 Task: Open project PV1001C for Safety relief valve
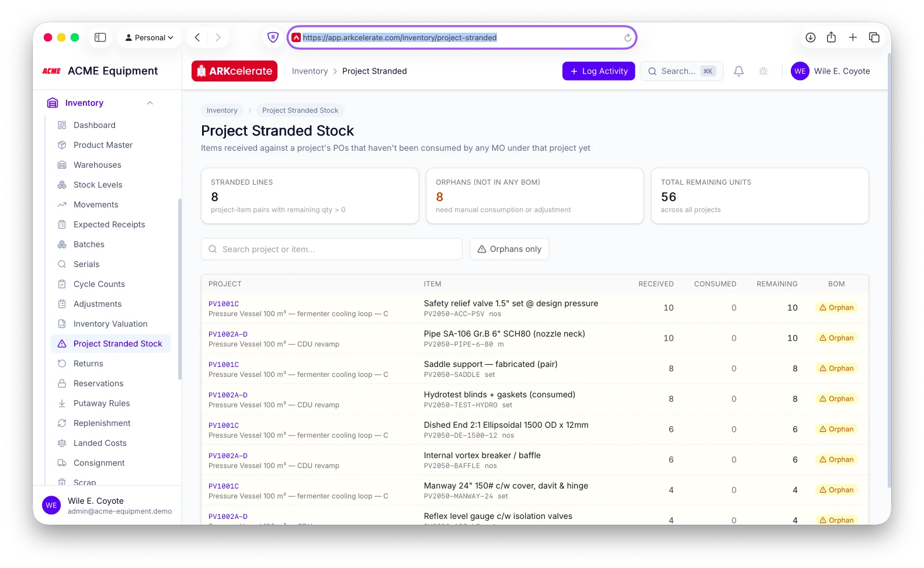point(224,304)
